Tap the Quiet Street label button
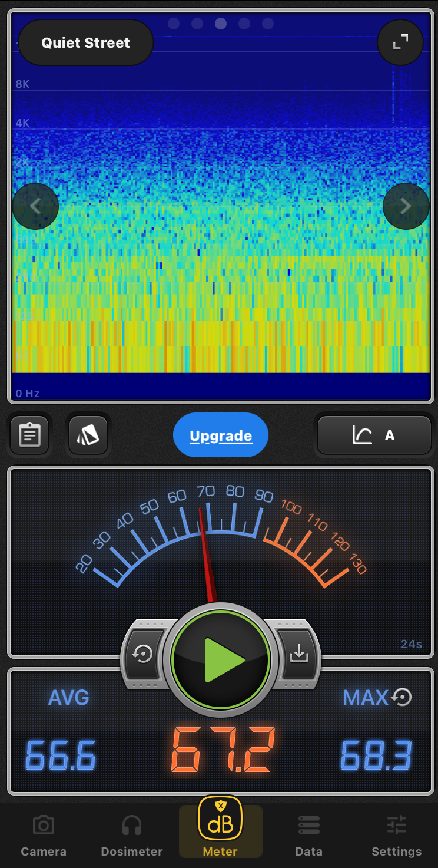The width and height of the screenshot is (438, 868). 86,42
